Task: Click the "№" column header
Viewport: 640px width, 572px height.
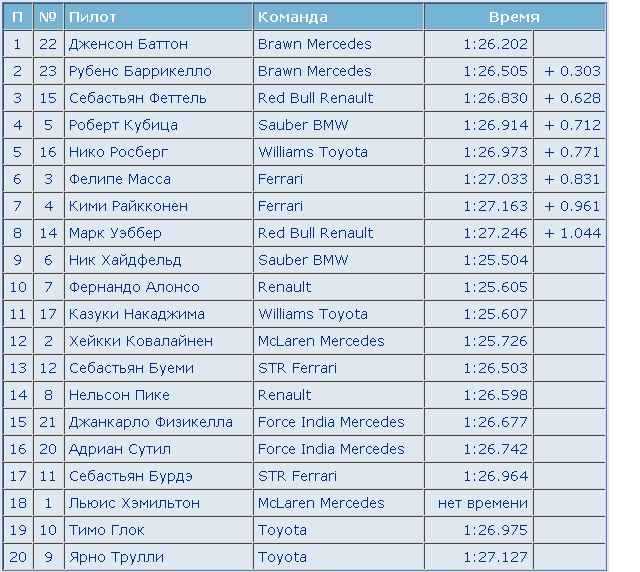Action: pos(47,17)
